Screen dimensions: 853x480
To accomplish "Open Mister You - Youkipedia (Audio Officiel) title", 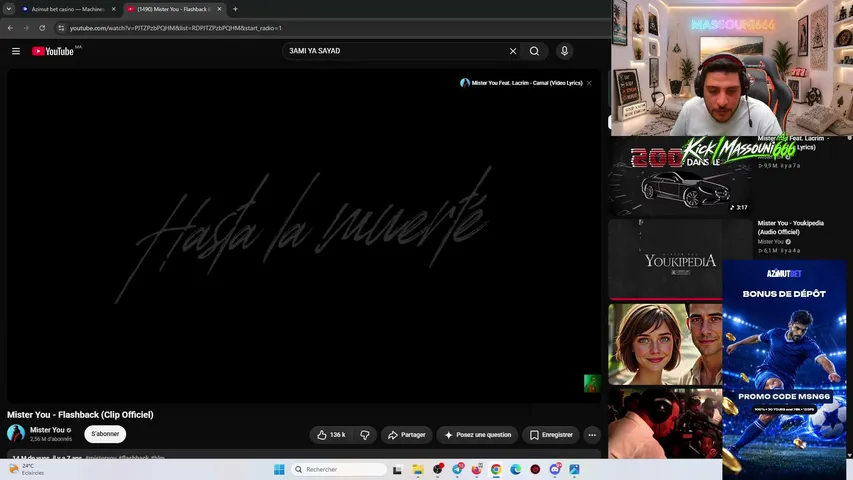I will pos(790,227).
